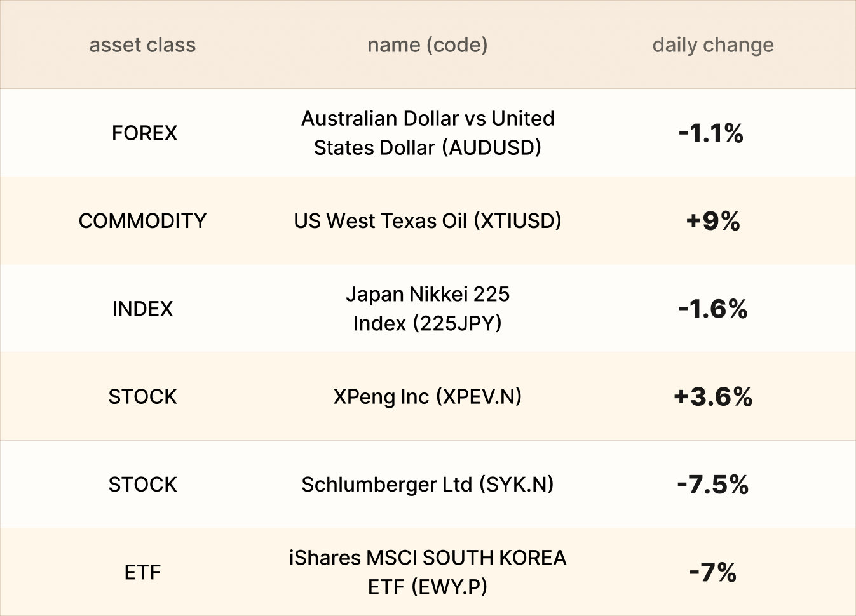856x616 pixels.
Task: Click the -7% daily change value
Action: [713, 572]
